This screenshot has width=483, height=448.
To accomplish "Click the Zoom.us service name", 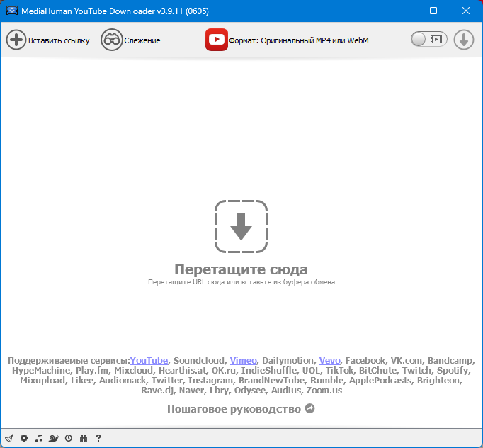I will pos(324,390).
